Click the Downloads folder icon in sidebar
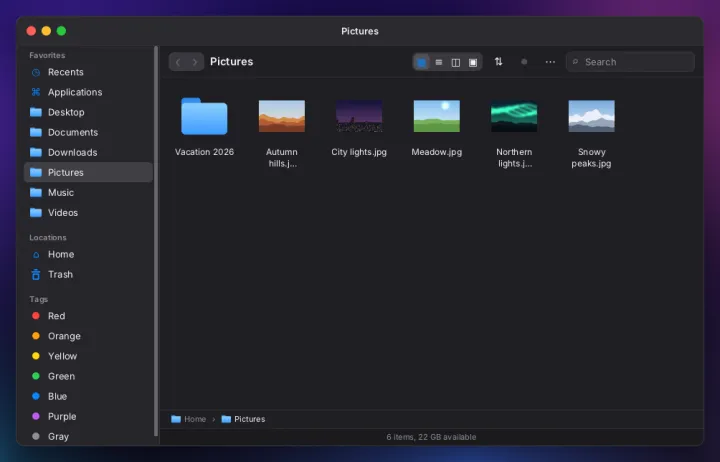Viewport: 720px width, 462px height. click(36, 152)
